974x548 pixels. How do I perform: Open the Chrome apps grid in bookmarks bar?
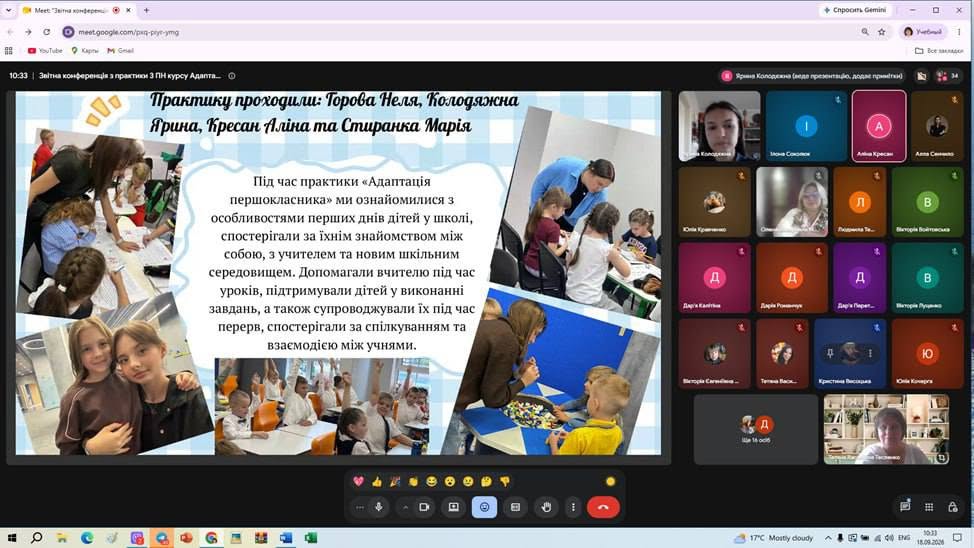[9, 50]
